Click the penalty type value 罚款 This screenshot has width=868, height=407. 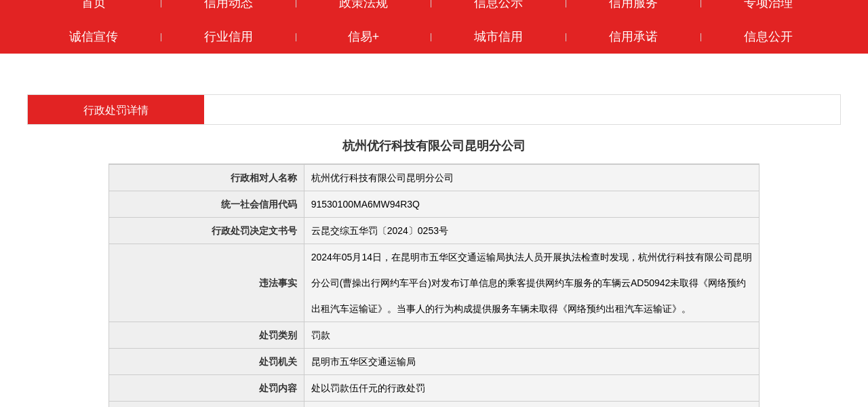click(321, 335)
